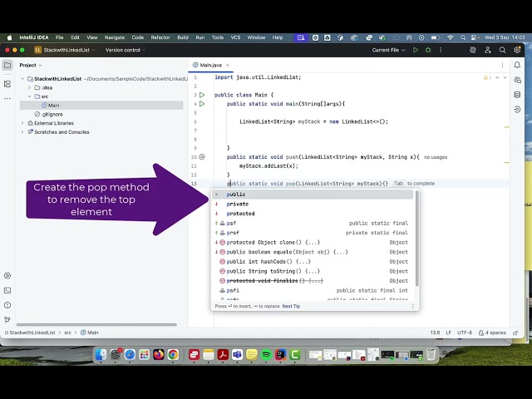Image resolution: width=532 pixels, height=399 pixels.
Task: Collapse the src folder
Action: 30,96
